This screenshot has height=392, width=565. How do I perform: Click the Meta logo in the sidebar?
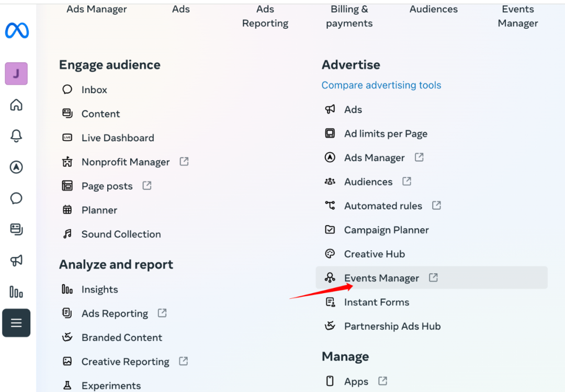coord(17,31)
